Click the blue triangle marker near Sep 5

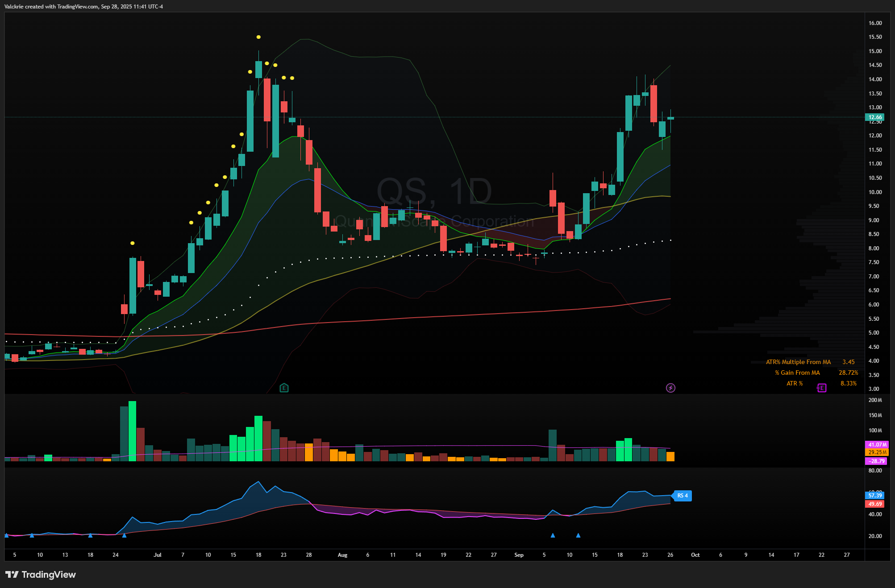tap(553, 535)
